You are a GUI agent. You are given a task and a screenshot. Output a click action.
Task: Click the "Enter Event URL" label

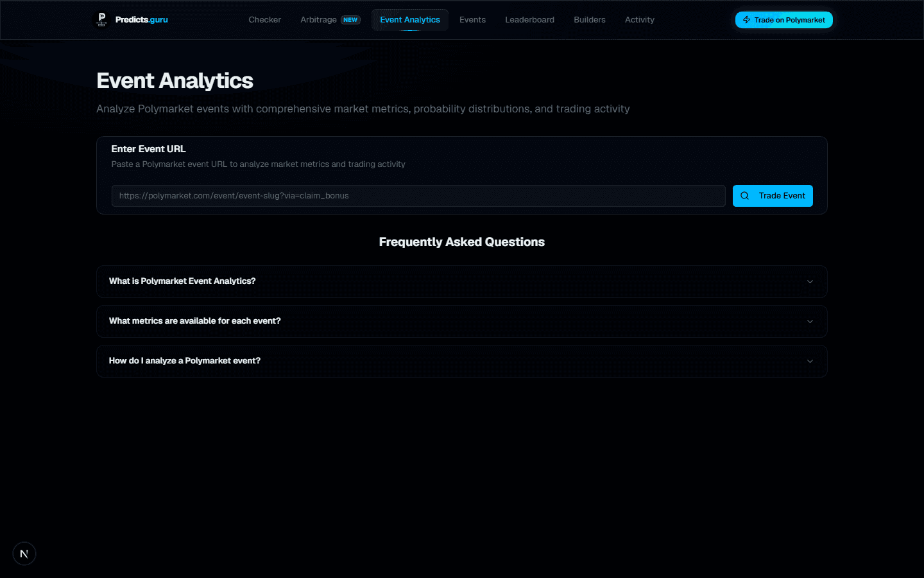tap(149, 149)
